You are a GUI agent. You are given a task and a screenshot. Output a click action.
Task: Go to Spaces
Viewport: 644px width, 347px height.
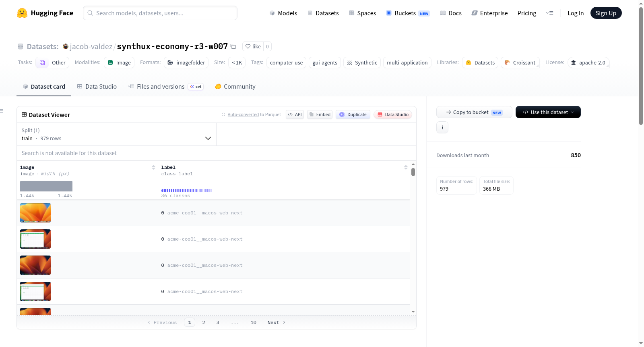362,13
